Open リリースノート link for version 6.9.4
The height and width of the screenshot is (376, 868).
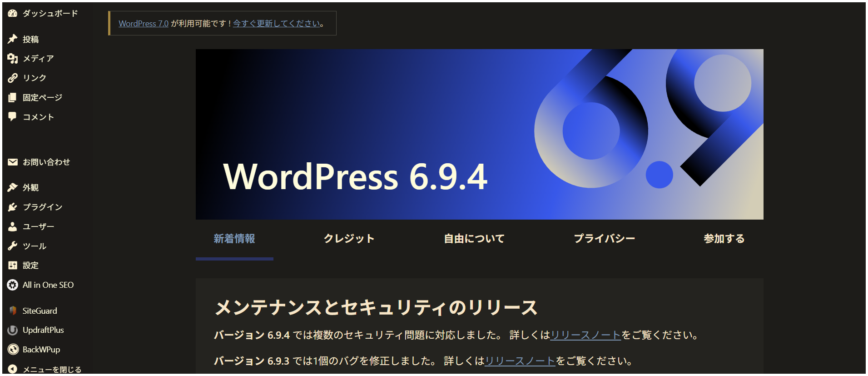tap(585, 335)
